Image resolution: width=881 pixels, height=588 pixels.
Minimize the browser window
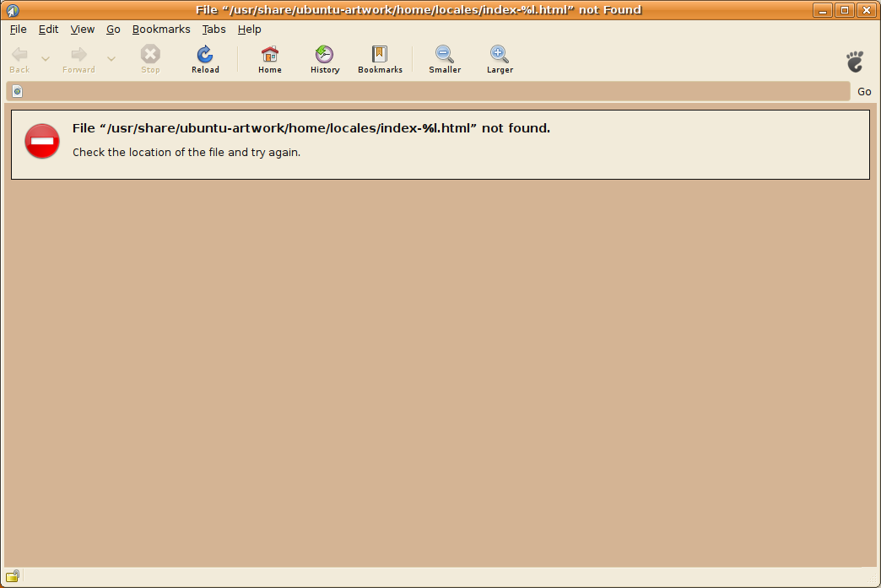coord(823,10)
